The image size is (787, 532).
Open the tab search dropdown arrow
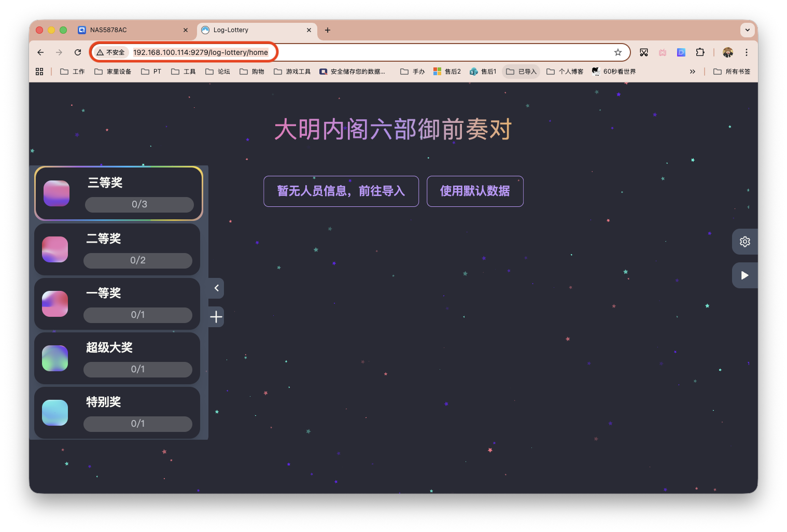coord(747,30)
